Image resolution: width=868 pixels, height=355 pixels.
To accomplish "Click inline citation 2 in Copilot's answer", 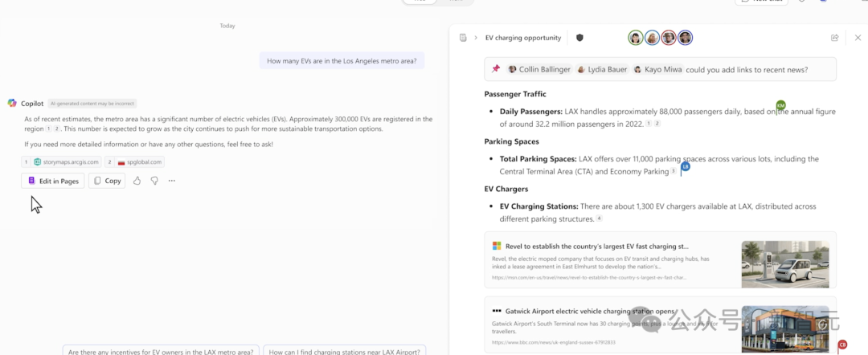I will coord(56,129).
